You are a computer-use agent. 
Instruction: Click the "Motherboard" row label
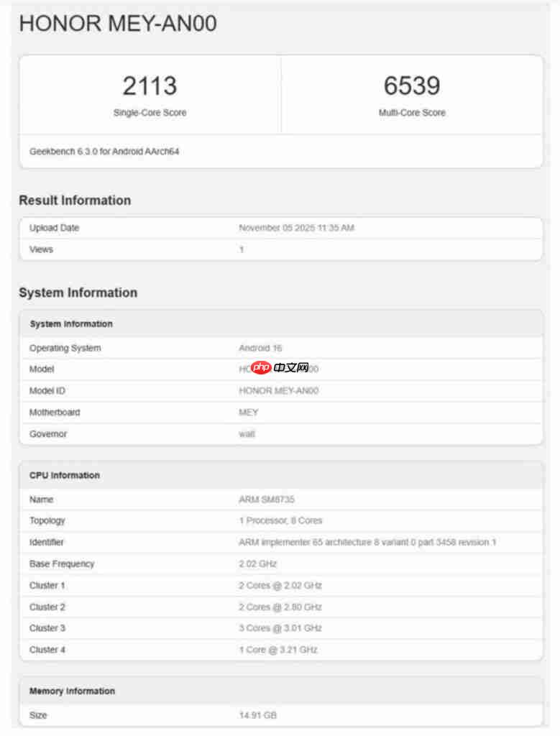pyautogui.click(x=55, y=413)
